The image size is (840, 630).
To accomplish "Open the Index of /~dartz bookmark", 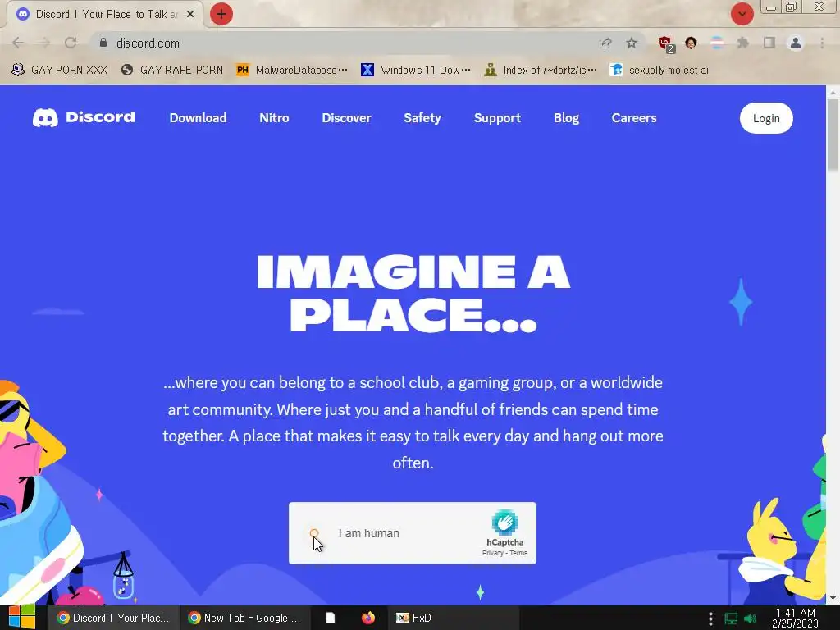I will [x=540, y=70].
